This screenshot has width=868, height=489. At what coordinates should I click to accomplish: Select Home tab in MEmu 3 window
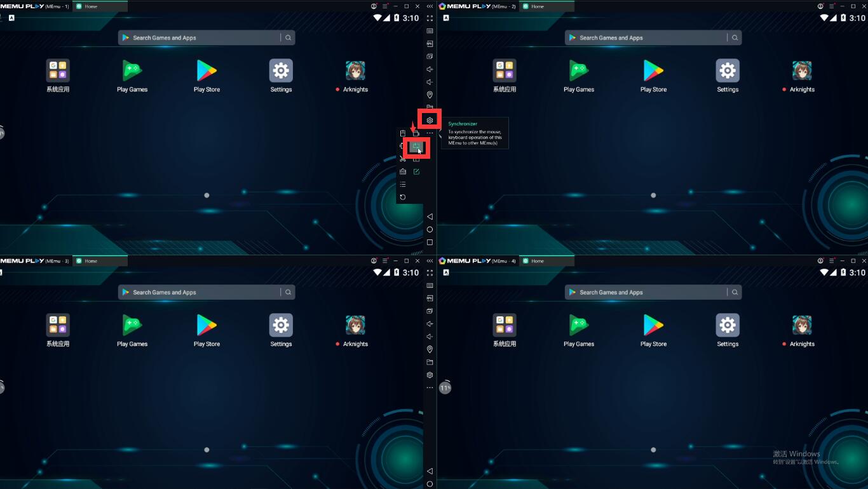pyautogui.click(x=91, y=261)
